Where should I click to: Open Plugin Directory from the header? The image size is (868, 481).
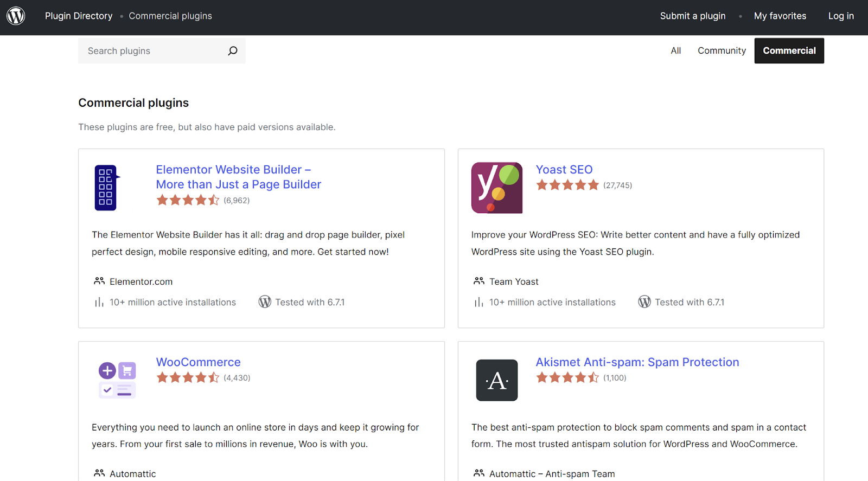pyautogui.click(x=79, y=16)
